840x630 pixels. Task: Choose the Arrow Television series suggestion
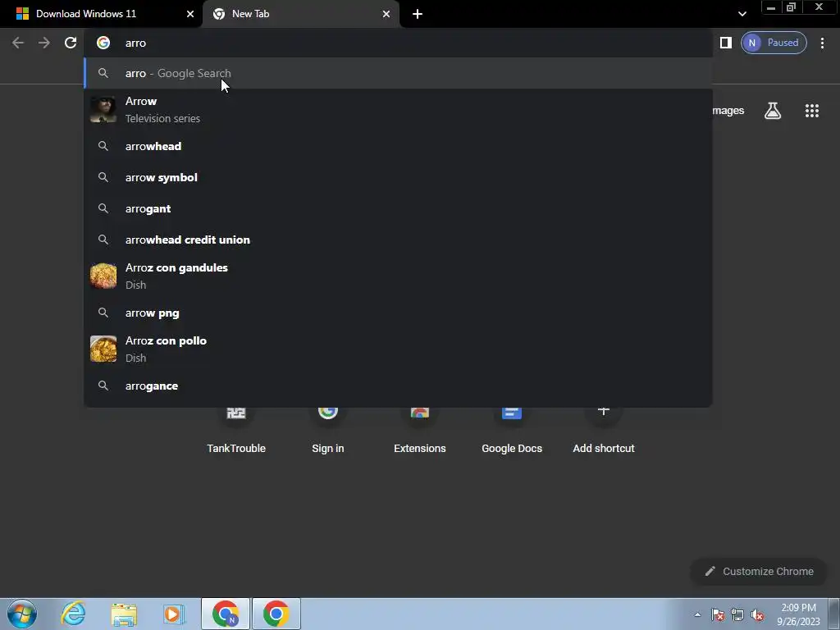point(398,110)
